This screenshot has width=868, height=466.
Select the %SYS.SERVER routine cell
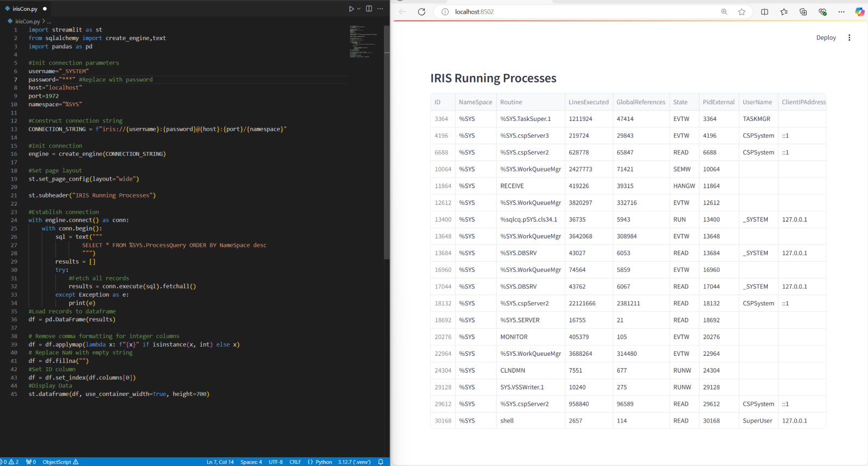[531, 321]
